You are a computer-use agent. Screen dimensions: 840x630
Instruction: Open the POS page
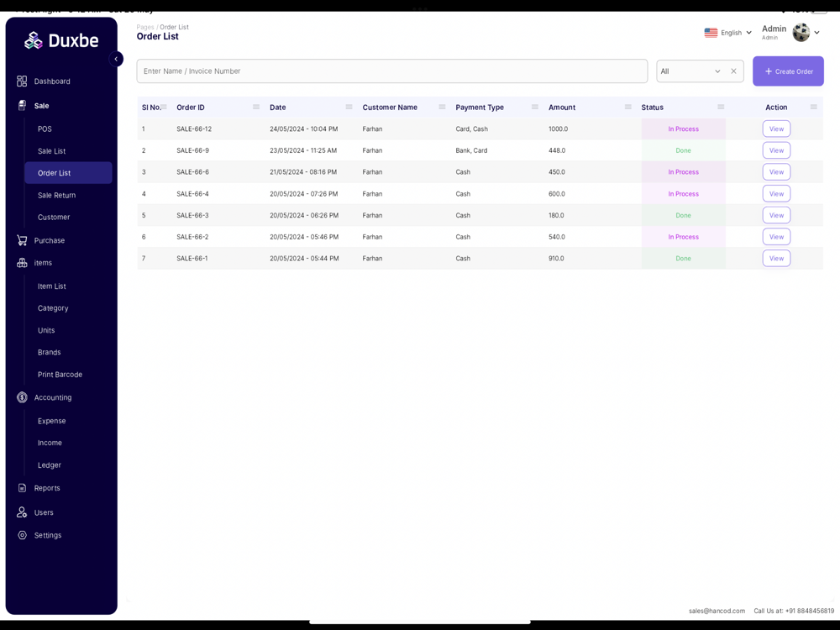tap(45, 129)
